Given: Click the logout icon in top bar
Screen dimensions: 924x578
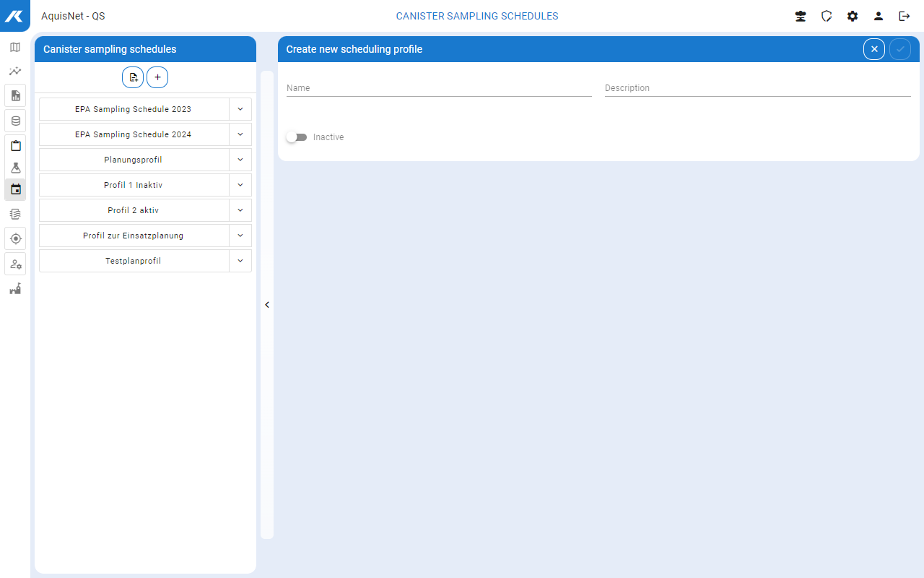Looking at the screenshot, I should pos(904,16).
